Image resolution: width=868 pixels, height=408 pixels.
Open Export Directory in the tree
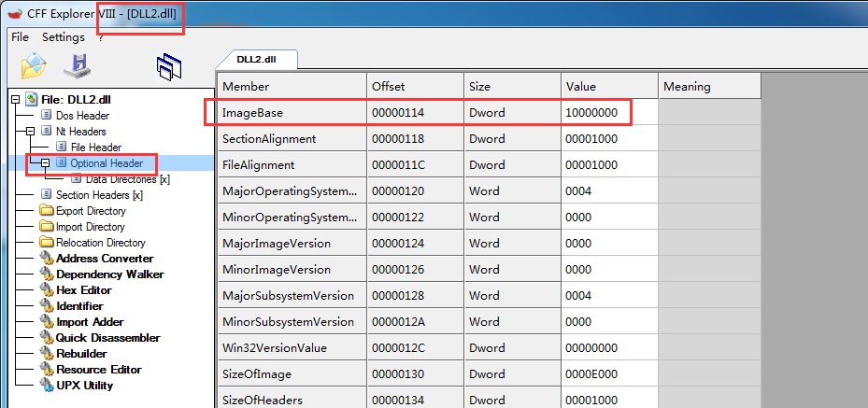click(x=91, y=211)
